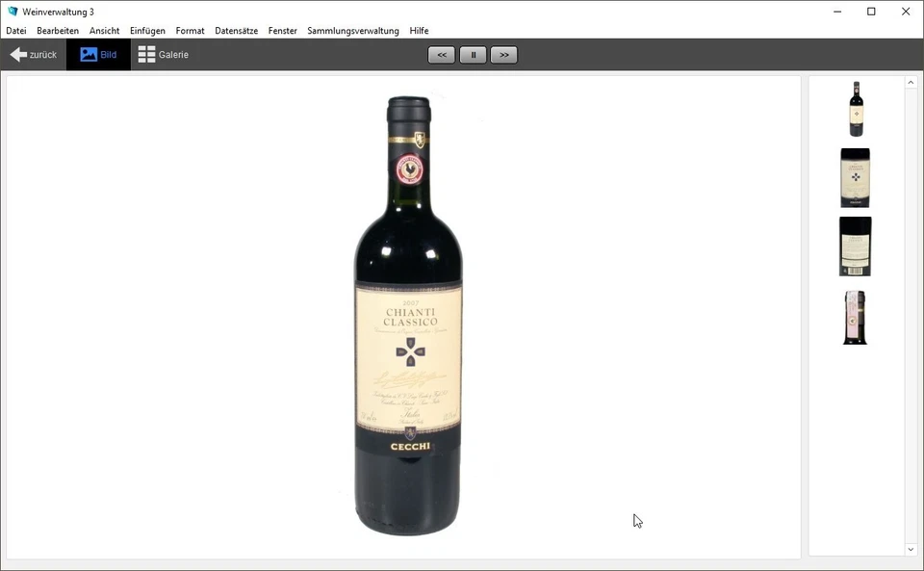This screenshot has height=571, width=924.
Task: Open the Hilfe menu
Action: point(419,30)
